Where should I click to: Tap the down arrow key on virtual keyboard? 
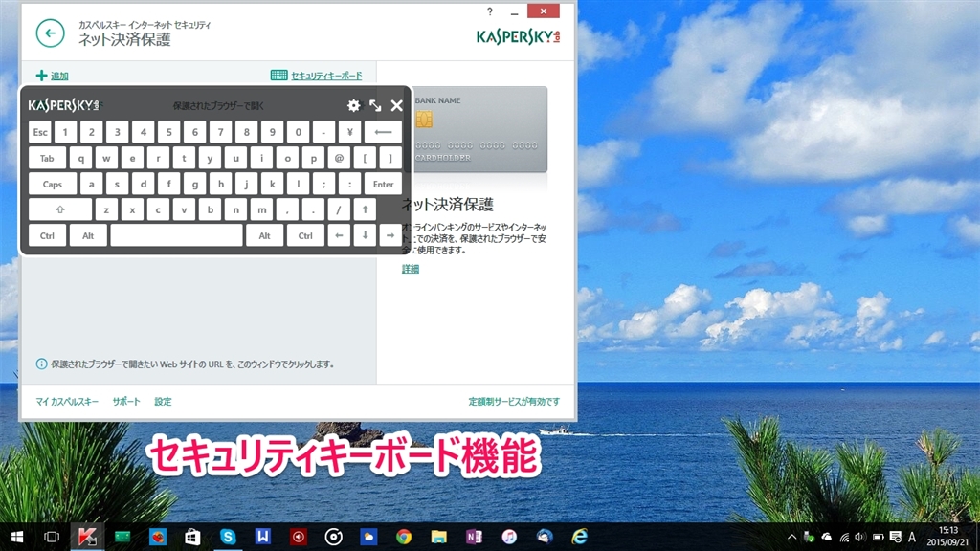(365, 235)
